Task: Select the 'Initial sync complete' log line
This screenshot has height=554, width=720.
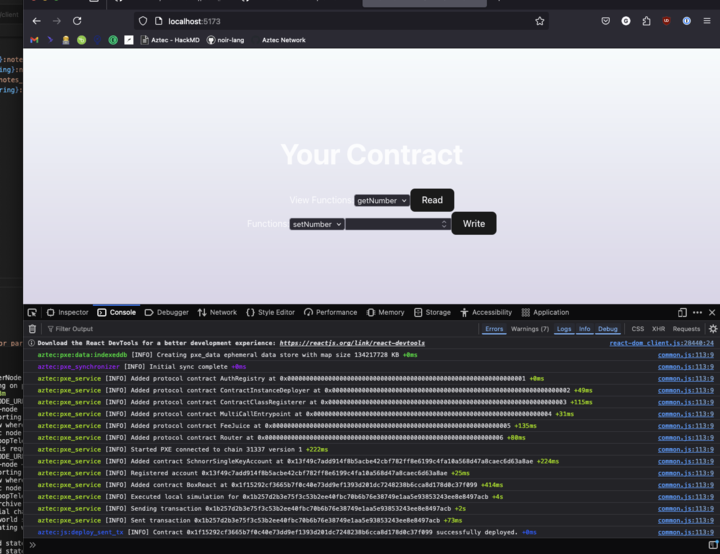Action: pos(371,367)
